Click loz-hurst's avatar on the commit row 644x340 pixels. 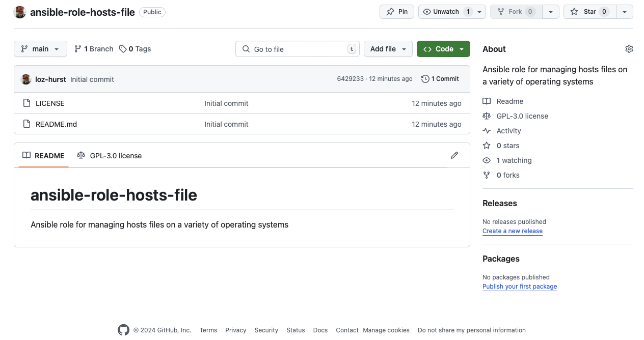pyautogui.click(x=26, y=79)
